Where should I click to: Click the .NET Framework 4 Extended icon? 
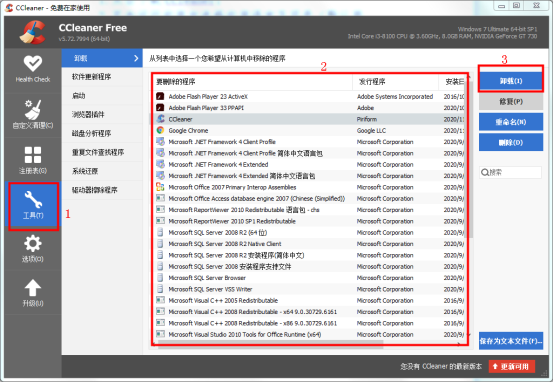click(160, 164)
